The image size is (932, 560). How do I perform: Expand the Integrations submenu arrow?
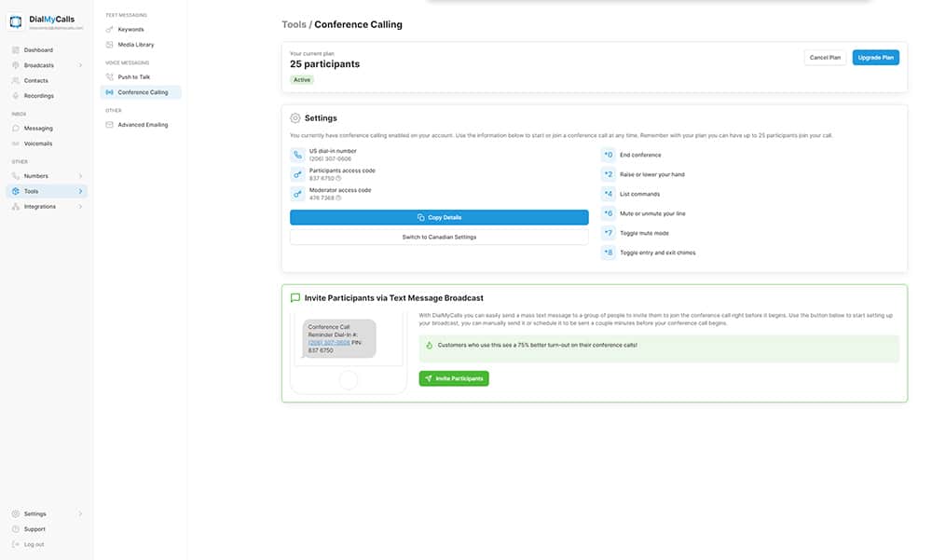click(x=81, y=207)
